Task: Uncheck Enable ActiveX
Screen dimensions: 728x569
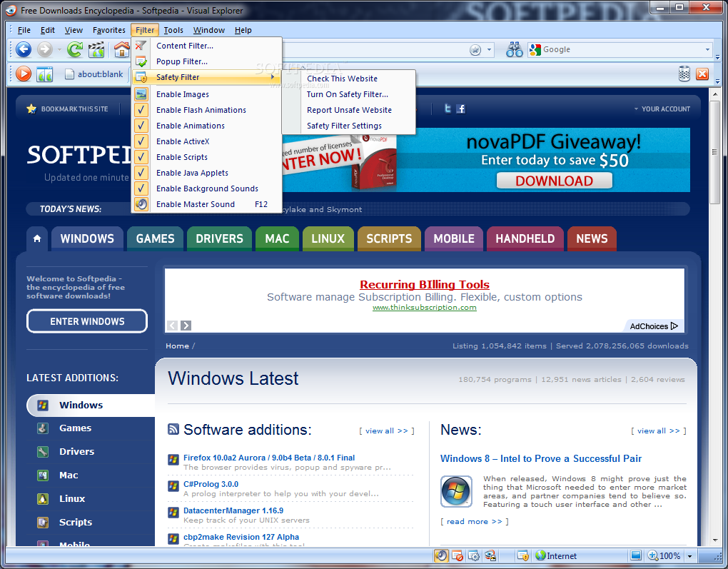Action: [206, 141]
